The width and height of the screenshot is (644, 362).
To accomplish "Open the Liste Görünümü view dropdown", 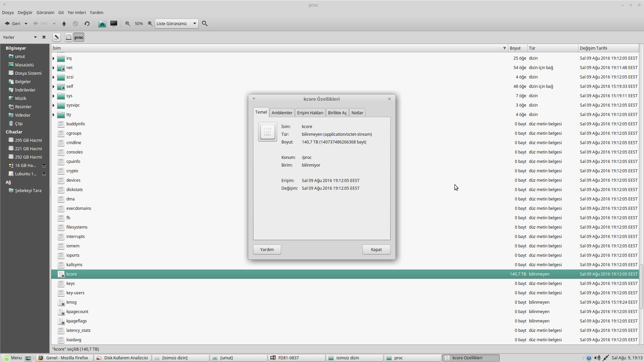I will [x=176, y=24].
